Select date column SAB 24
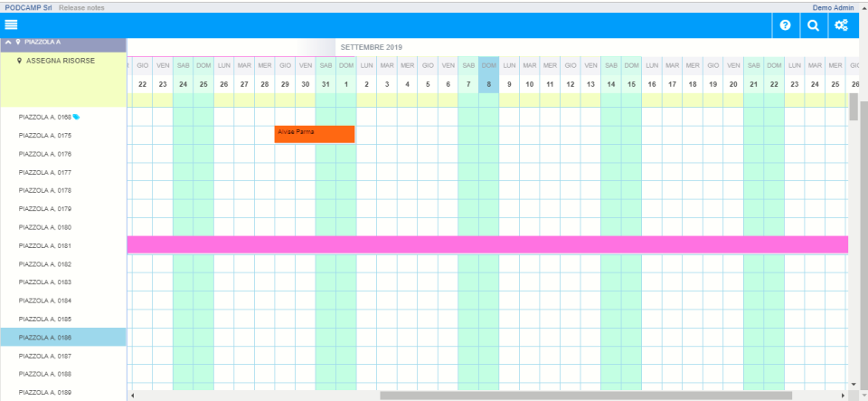 point(184,75)
